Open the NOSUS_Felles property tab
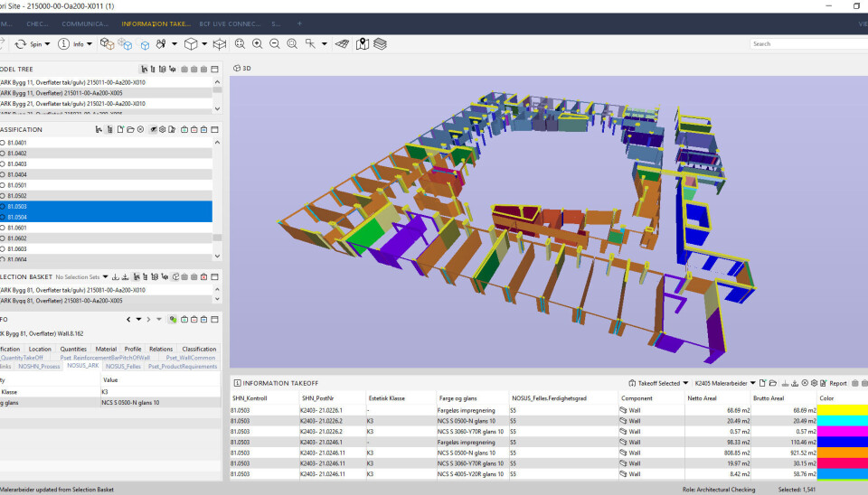 click(x=123, y=366)
